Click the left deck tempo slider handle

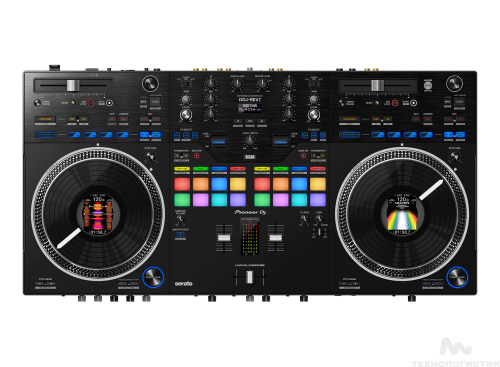click(73, 85)
